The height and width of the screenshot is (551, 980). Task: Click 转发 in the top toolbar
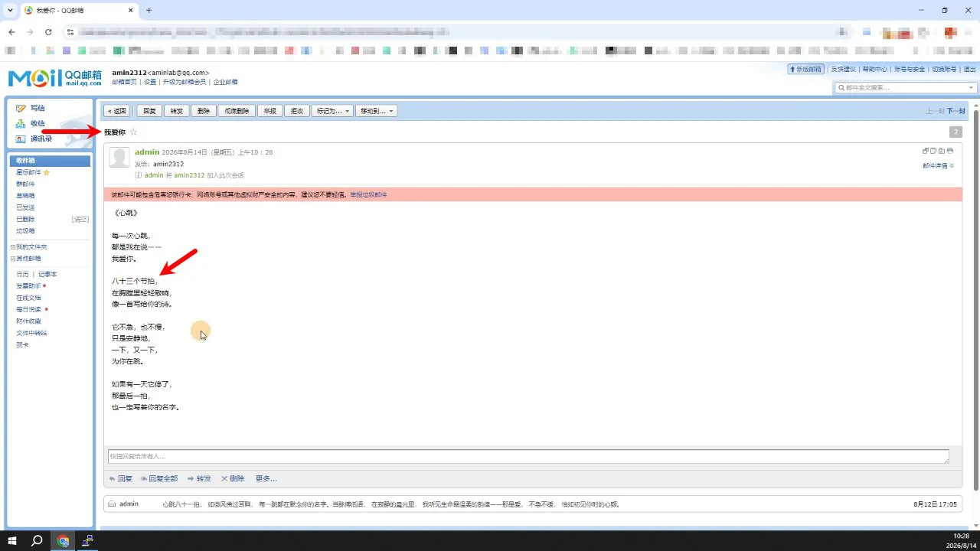[176, 111]
